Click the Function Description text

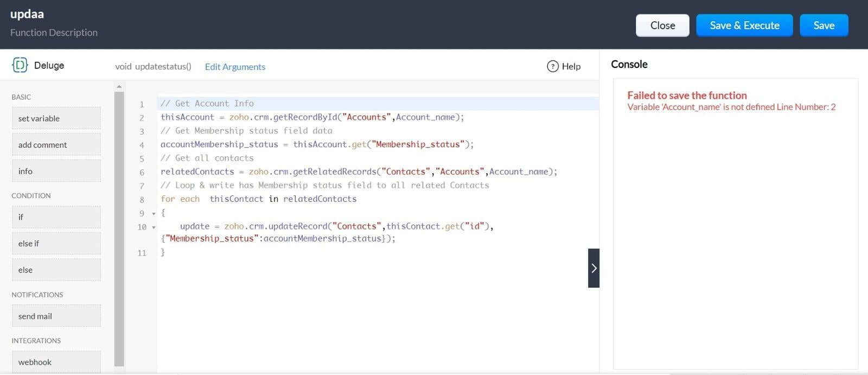click(x=54, y=33)
